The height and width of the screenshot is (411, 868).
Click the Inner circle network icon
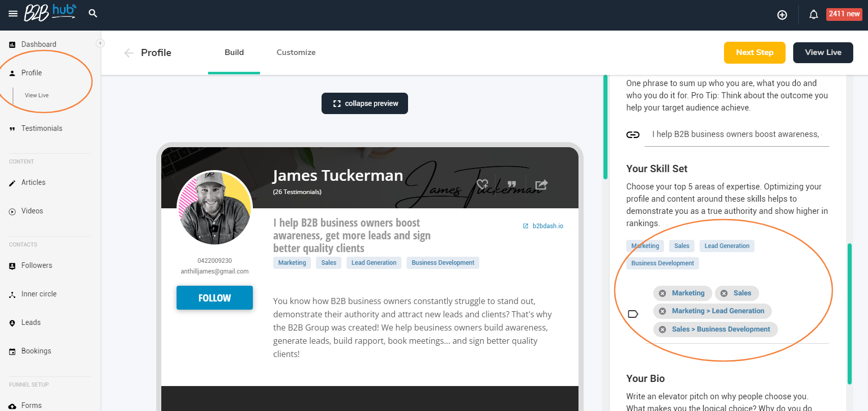[x=12, y=294]
